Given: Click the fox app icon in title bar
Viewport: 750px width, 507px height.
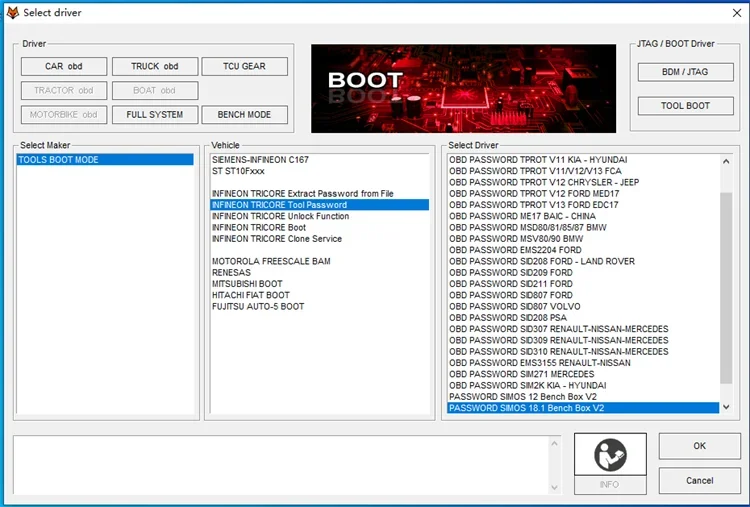Looking at the screenshot, I should 12,13.
